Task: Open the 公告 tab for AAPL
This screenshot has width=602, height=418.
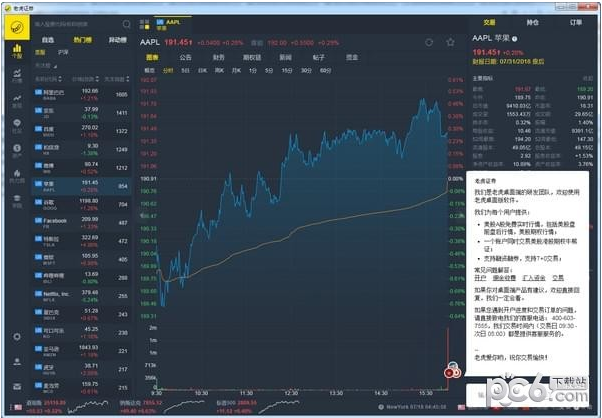Action: (x=185, y=58)
